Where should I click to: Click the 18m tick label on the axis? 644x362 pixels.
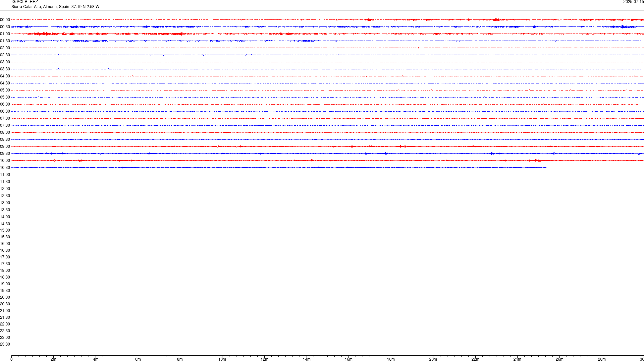pyautogui.click(x=391, y=359)
